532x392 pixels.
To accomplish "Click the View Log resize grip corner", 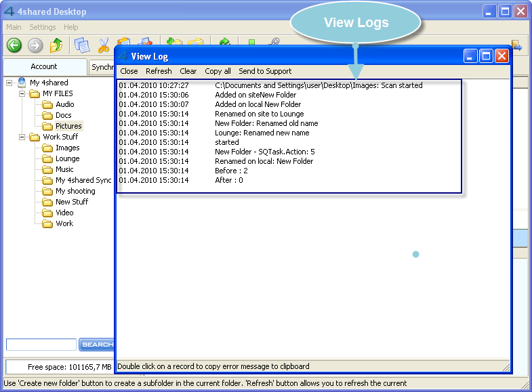I will [506, 368].
